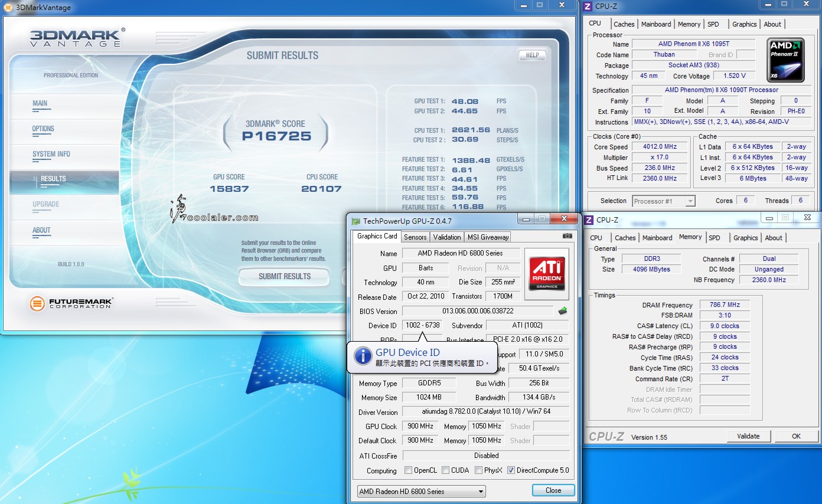Toggle the PhysX checkbox
Screen dimensions: 822x504
coord(478,470)
